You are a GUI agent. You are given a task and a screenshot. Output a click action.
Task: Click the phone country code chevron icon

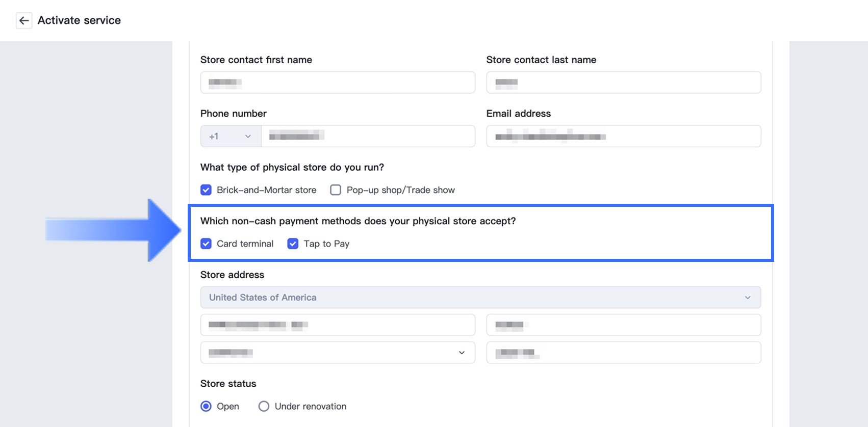pyautogui.click(x=248, y=137)
